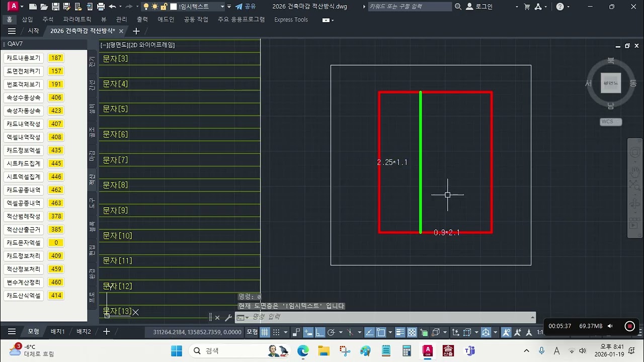Switch to the 배치2 layout tab
Screen dimensions: 644x362
(x=84, y=332)
